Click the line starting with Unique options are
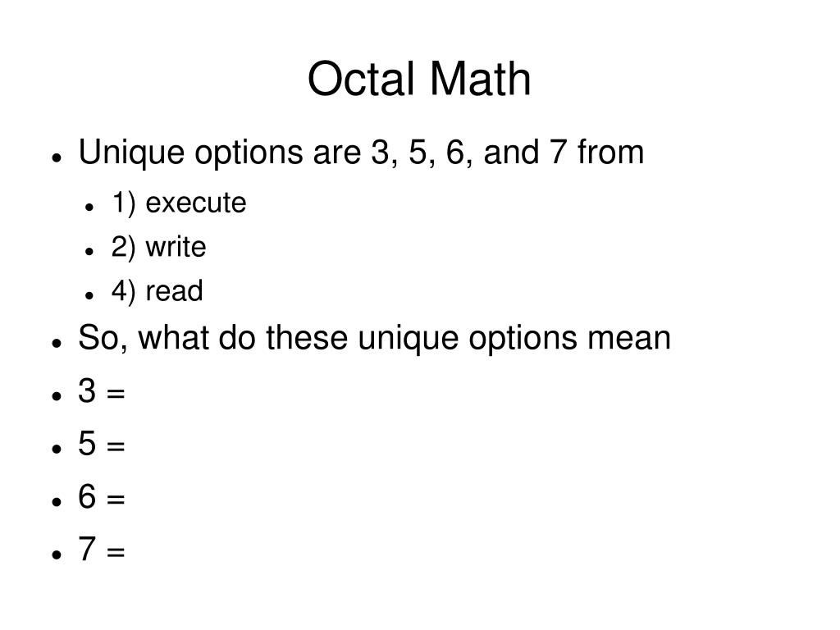 point(361,153)
